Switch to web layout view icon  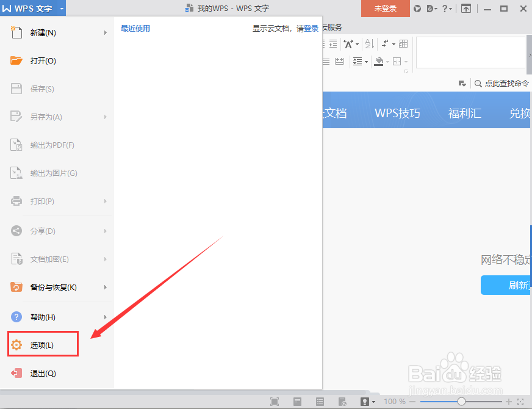click(x=342, y=402)
